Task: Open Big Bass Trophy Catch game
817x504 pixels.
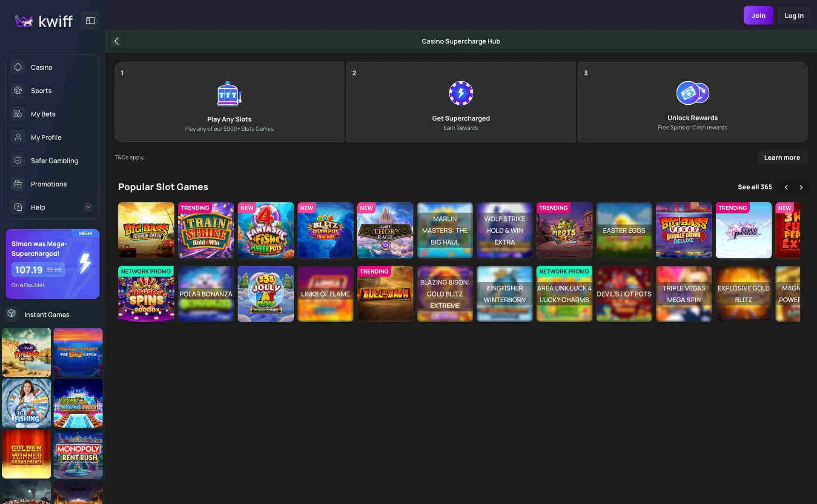Action: tap(146, 230)
